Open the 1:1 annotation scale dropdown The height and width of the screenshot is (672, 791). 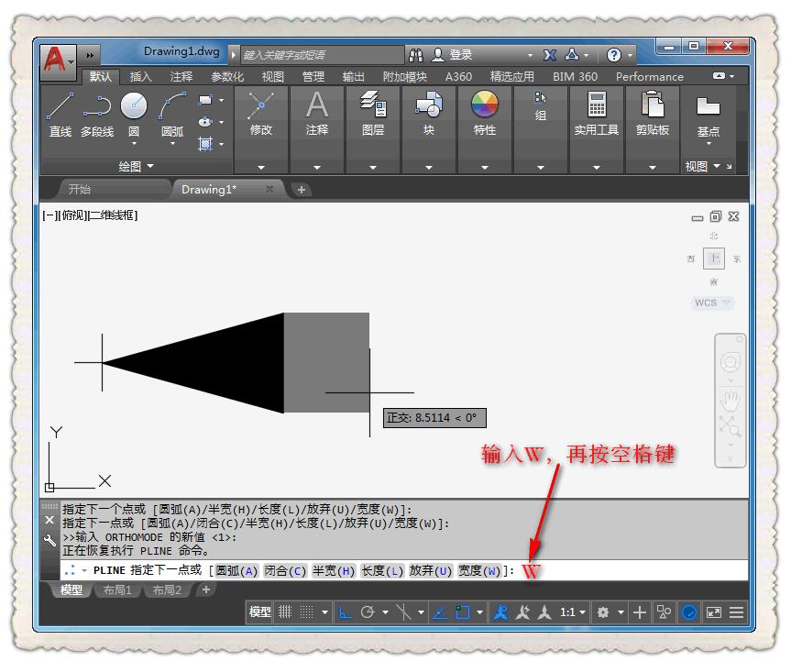[x=574, y=612]
